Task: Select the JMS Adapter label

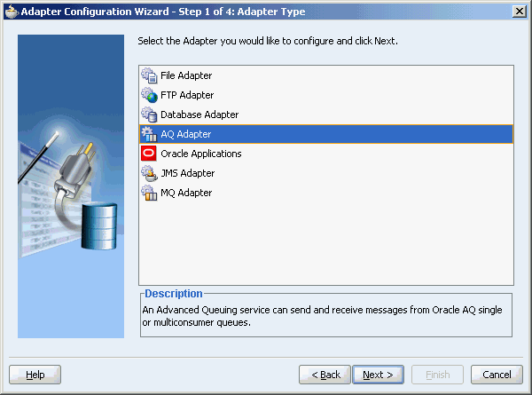Action: [x=188, y=173]
